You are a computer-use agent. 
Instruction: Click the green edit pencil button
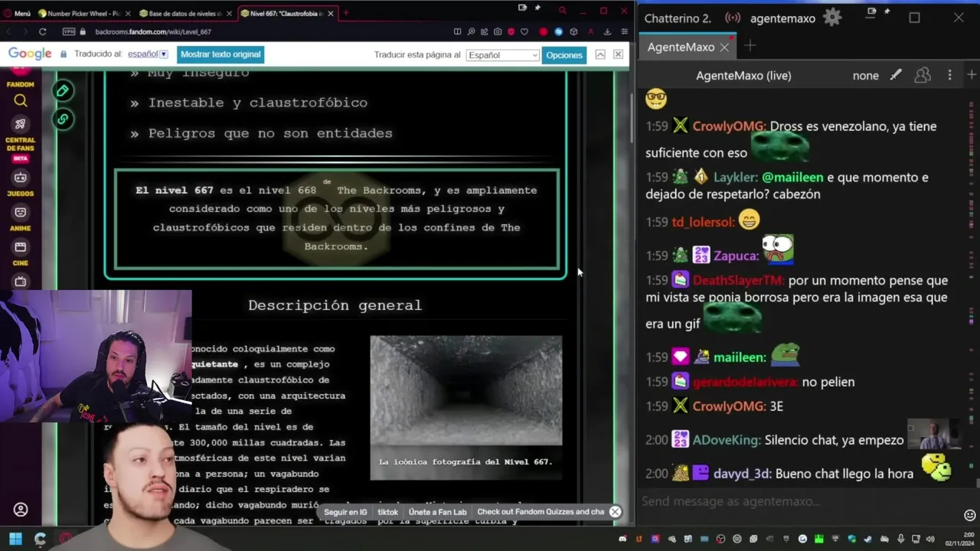click(x=63, y=91)
